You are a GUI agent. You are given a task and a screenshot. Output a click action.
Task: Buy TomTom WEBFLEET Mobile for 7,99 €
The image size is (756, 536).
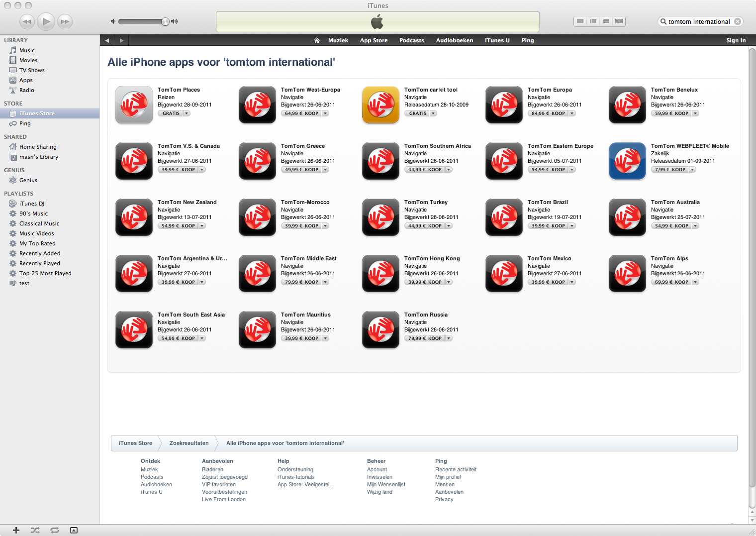(x=670, y=170)
